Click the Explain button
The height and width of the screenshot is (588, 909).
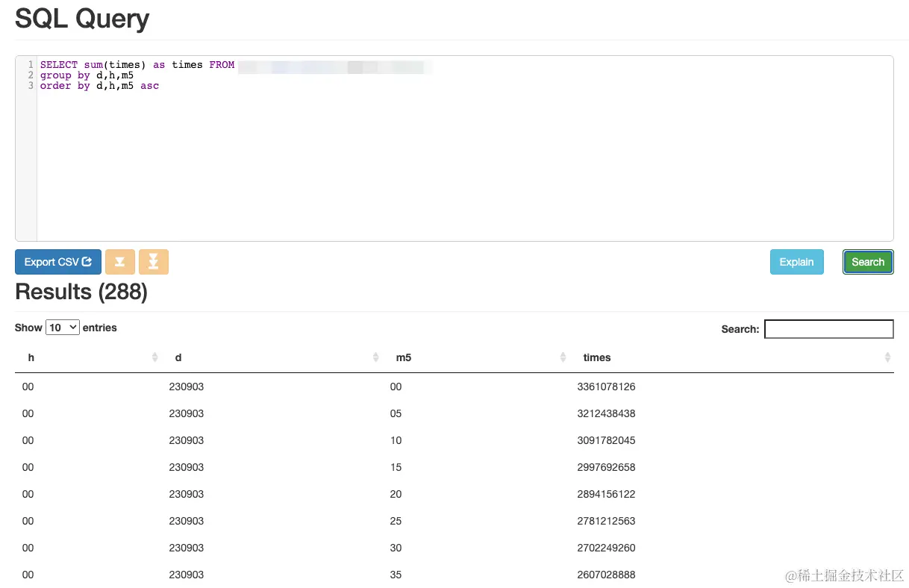click(x=796, y=262)
